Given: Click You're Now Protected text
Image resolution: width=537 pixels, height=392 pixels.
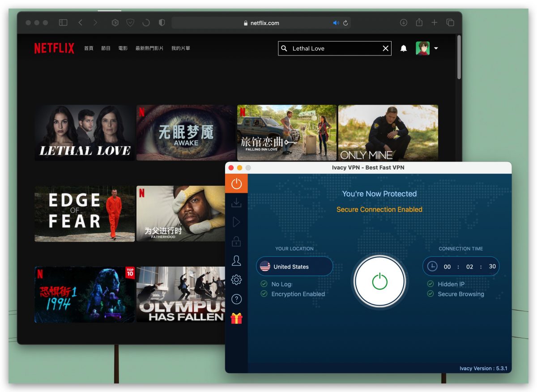Looking at the screenshot, I should tap(379, 194).
